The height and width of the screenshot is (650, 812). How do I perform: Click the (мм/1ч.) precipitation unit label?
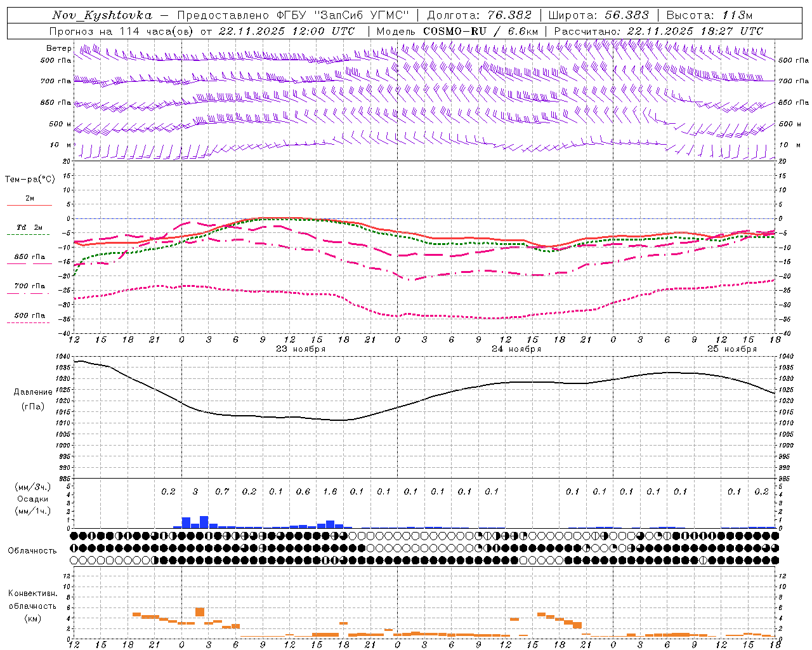click(x=32, y=511)
